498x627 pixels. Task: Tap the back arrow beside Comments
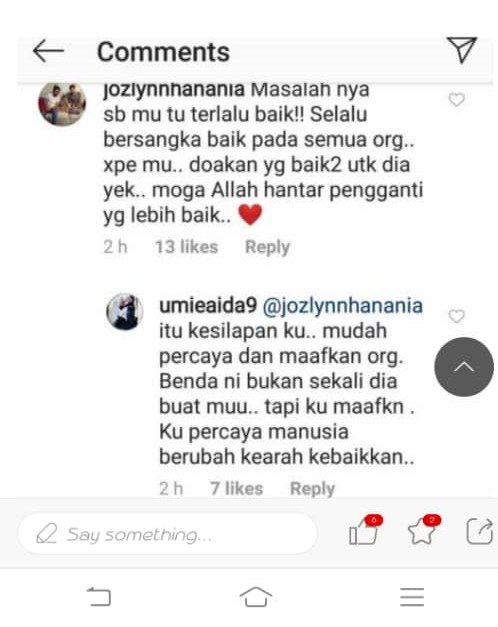tap(48, 51)
